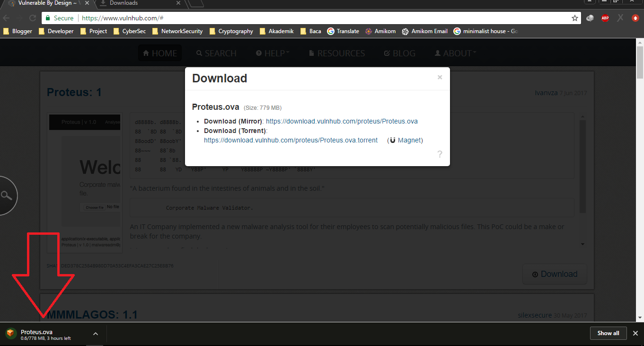Go to HOME in site navigation

(x=160, y=53)
